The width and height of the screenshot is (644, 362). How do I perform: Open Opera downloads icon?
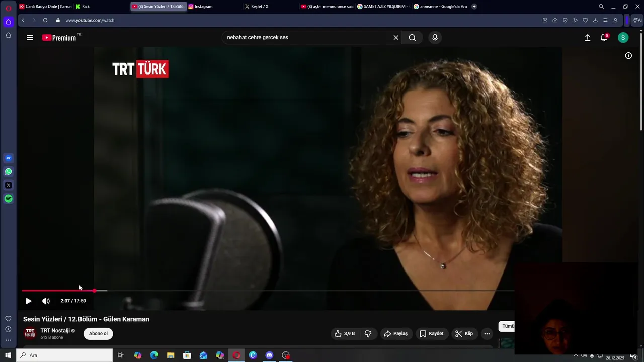[595, 20]
